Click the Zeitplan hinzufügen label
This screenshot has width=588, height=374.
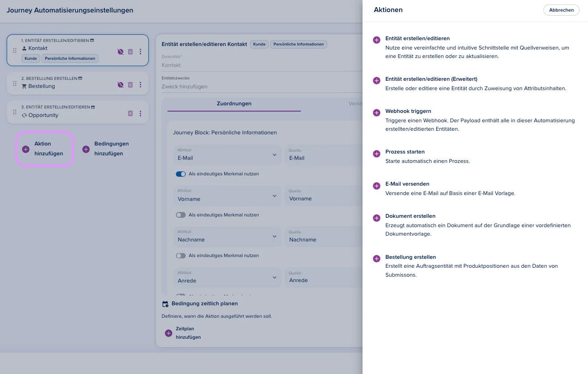click(x=188, y=333)
